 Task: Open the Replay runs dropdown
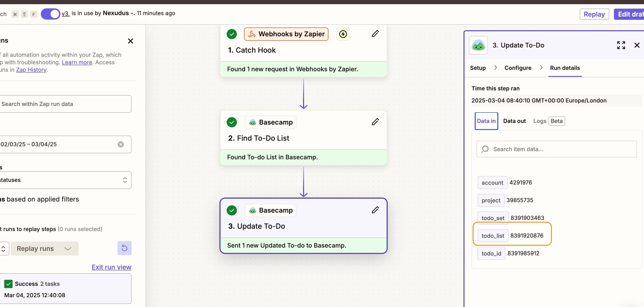[45, 249]
